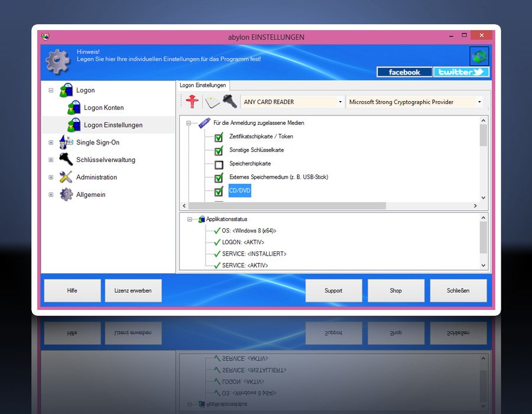
Task: Click the Hilfe button
Action: (72, 290)
